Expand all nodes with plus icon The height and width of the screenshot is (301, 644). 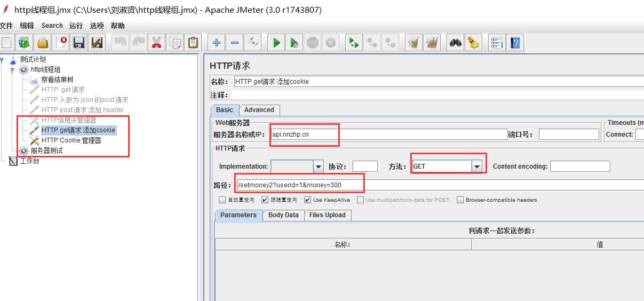[217, 43]
